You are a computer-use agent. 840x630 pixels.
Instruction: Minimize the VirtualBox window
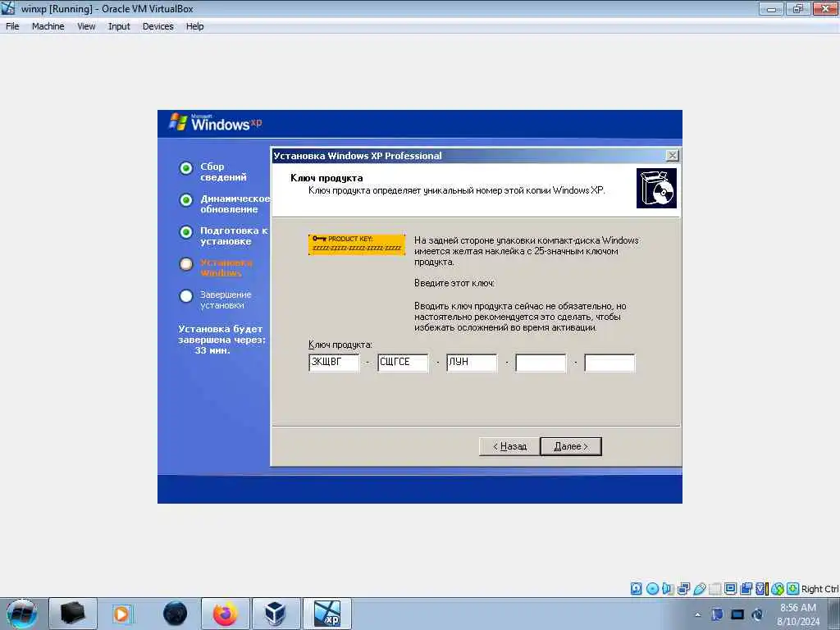(x=771, y=8)
